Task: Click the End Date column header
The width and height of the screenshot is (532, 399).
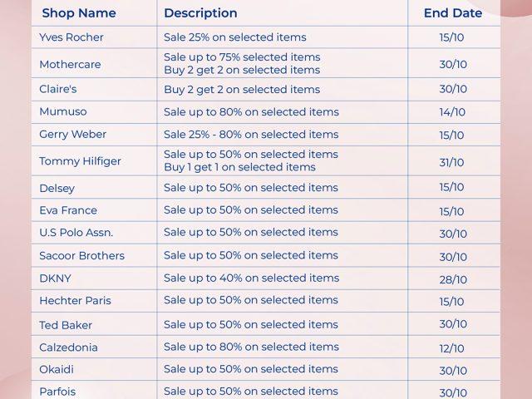Action: click(453, 13)
